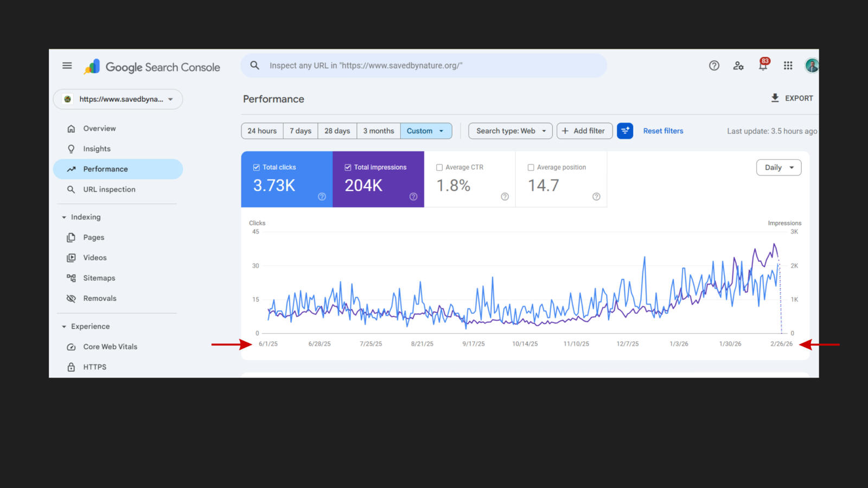The height and width of the screenshot is (488, 868).
Task: Open the Sitemaps section
Action: point(99,278)
